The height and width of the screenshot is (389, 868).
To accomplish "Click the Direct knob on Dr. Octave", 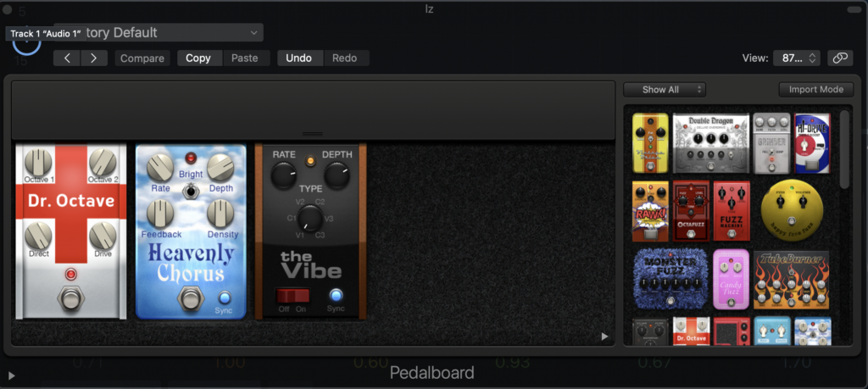I will 39,236.
